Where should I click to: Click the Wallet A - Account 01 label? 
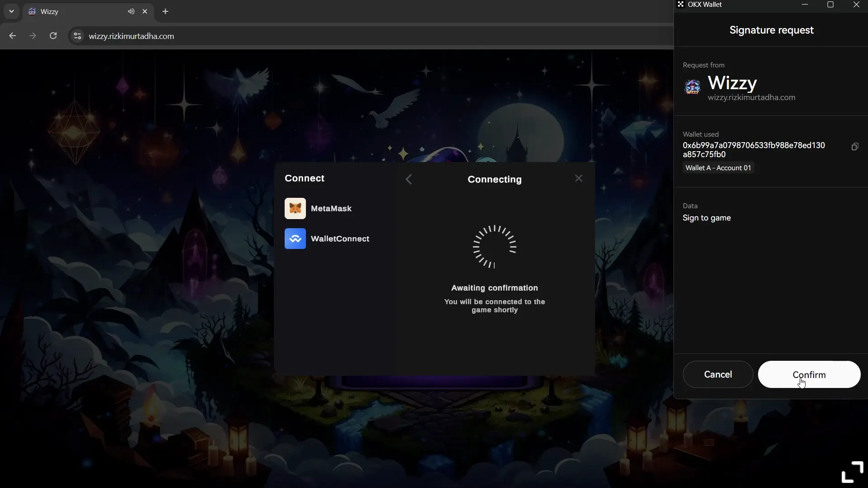point(718,168)
